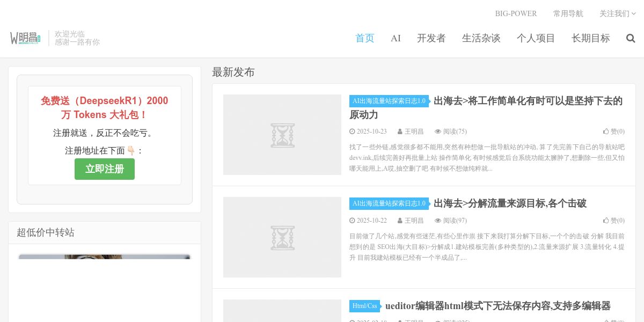Viewport: 644px width, 322px height.
Task: Click the category tag on the 将工作简单化 article
Action: (389, 101)
